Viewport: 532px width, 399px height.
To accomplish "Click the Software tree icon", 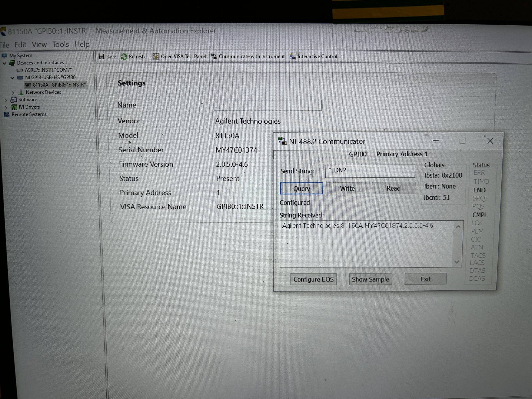I will [x=13, y=100].
